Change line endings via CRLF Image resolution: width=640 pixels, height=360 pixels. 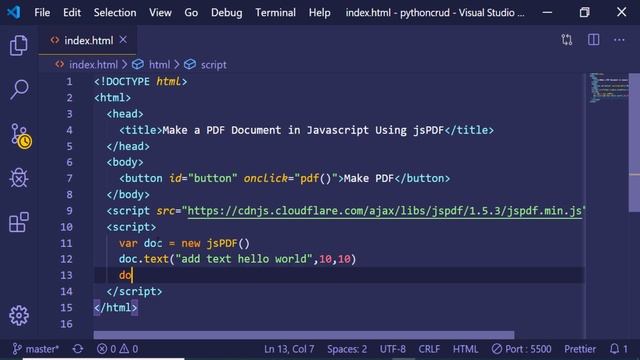click(x=429, y=349)
